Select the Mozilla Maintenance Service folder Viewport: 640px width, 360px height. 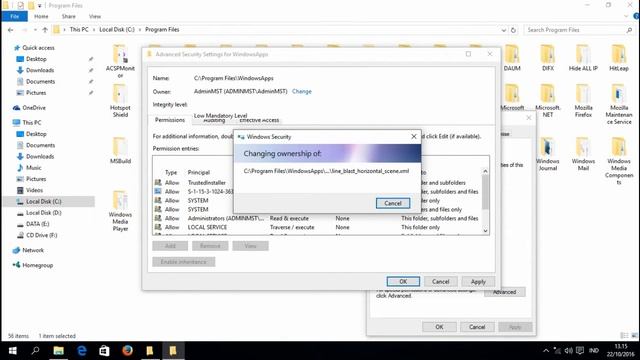coord(619,104)
